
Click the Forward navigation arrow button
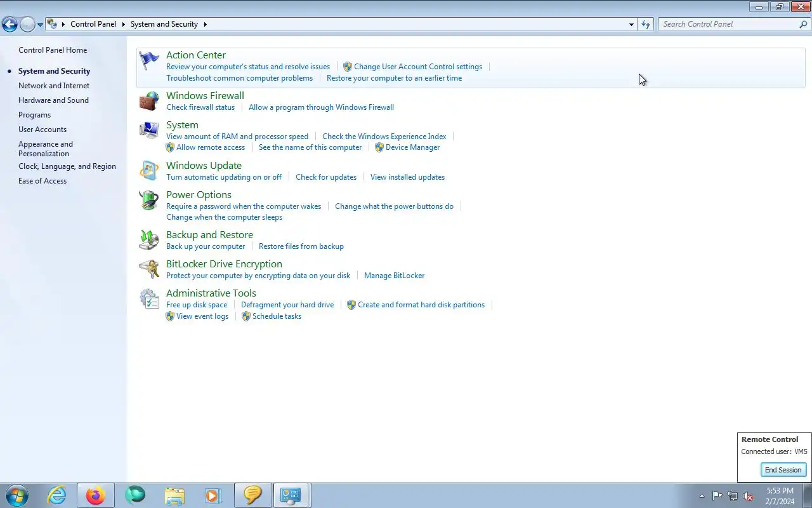point(27,24)
